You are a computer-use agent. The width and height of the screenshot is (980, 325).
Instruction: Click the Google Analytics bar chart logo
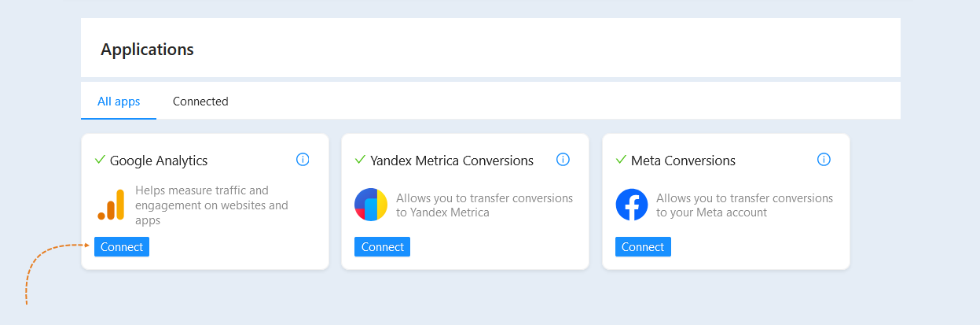(x=111, y=205)
